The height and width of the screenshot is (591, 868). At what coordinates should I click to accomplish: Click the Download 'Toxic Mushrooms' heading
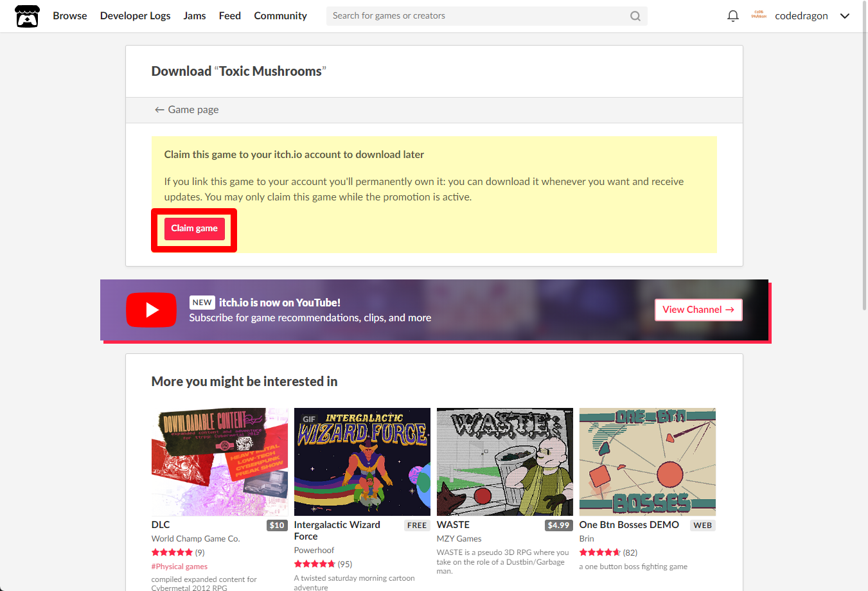pyautogui.click(x=239, y=71)
